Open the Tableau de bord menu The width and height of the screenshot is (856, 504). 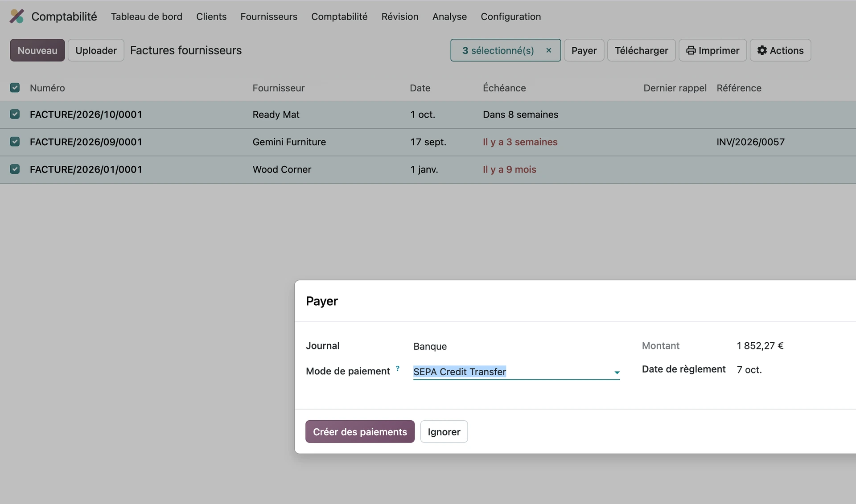click(x=147, y=16)
